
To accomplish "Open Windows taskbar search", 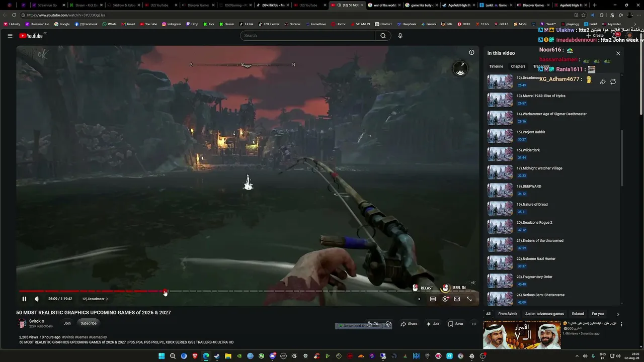I will tap(173, 356).
